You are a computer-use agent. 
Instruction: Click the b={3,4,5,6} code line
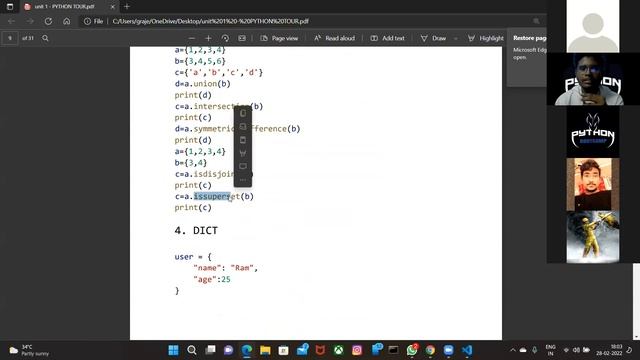coord(200,61)
